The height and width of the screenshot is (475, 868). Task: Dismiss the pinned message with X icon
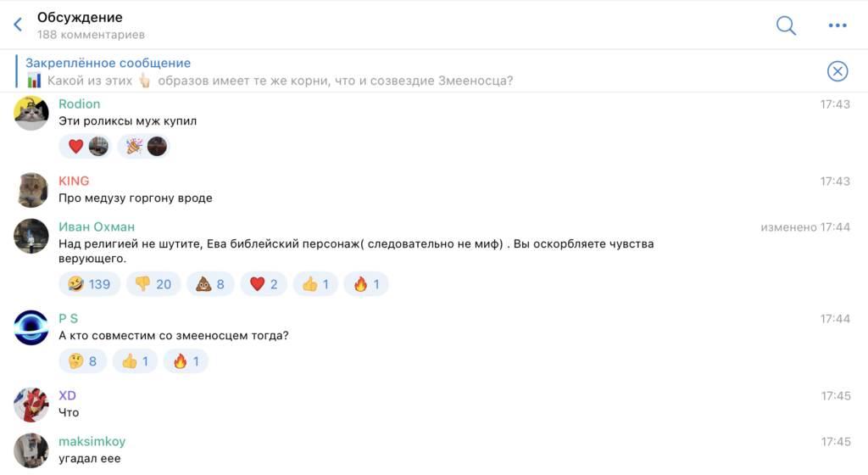pos(837,71)
